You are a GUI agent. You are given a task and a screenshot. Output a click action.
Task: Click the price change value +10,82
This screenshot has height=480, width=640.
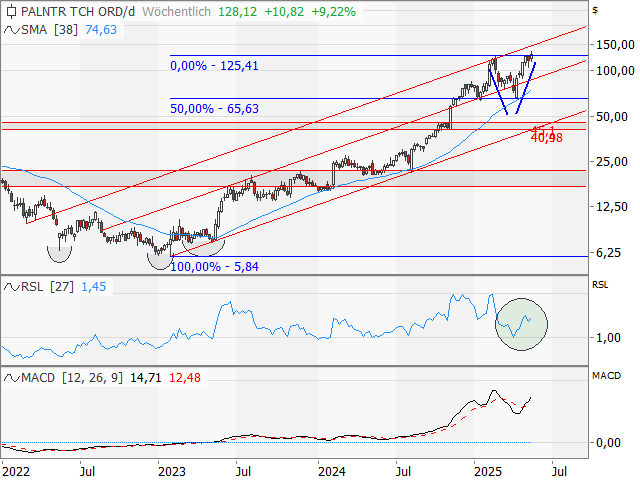coord(284,11)
